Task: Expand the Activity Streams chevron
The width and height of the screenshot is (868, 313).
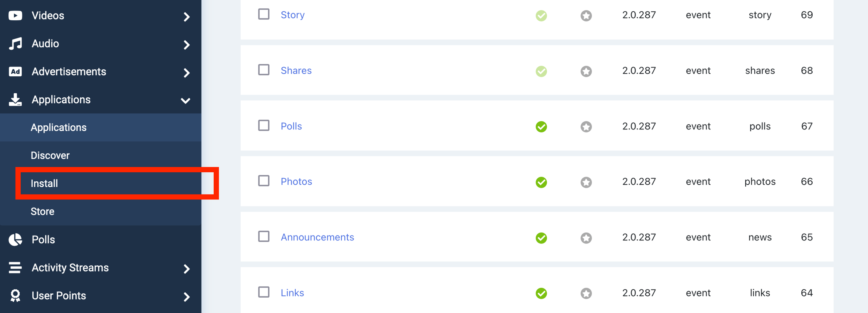Action: click(186, 269)
